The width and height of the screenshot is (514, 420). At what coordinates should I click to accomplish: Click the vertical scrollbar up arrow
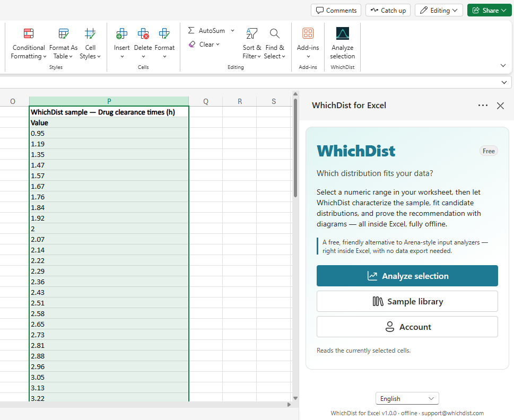295,94
